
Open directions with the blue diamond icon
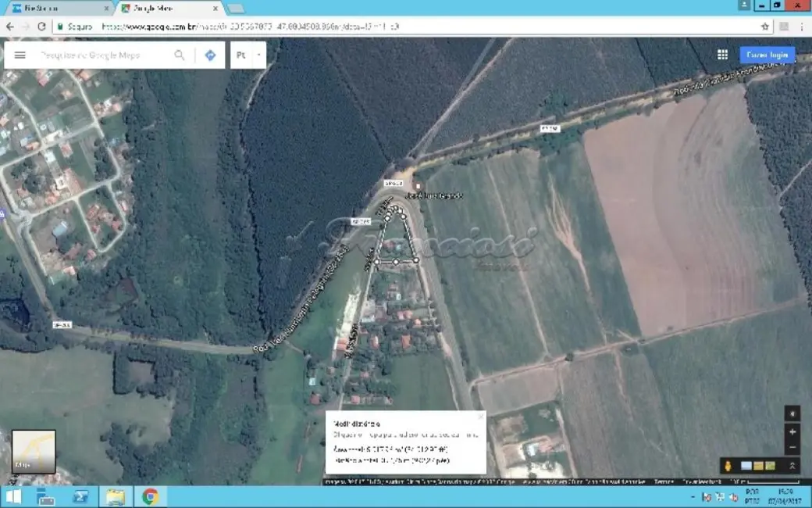[210, 55]
